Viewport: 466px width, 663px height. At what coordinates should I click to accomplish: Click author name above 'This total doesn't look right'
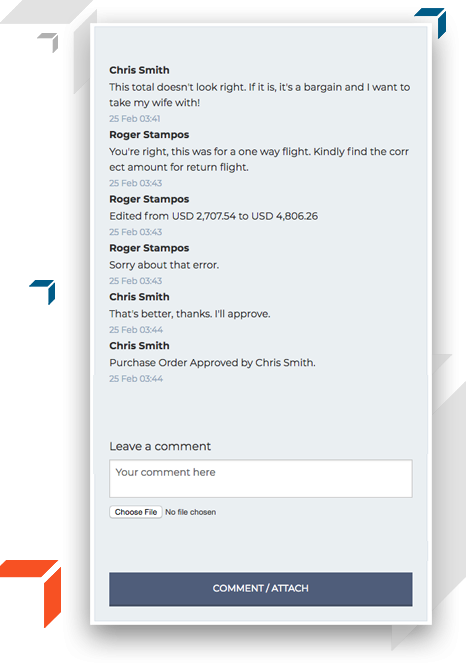point(139,70)
